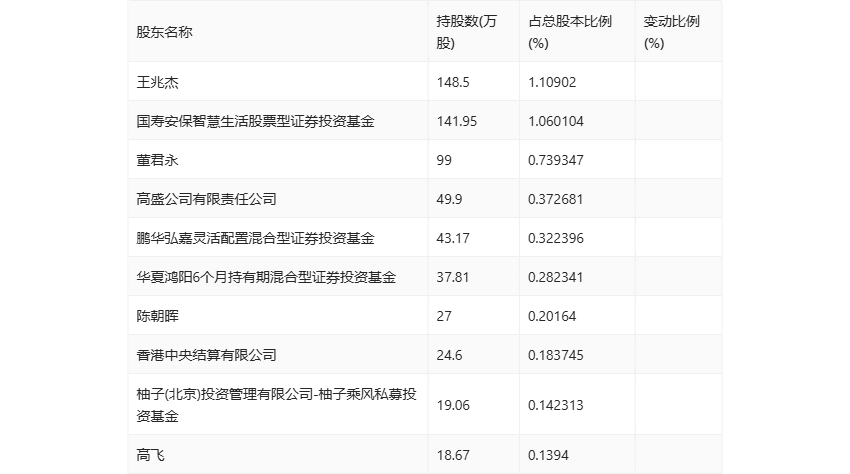Select the 0.739347 percentage value
This screenshot has height=474, width=850.
[556, 161]
